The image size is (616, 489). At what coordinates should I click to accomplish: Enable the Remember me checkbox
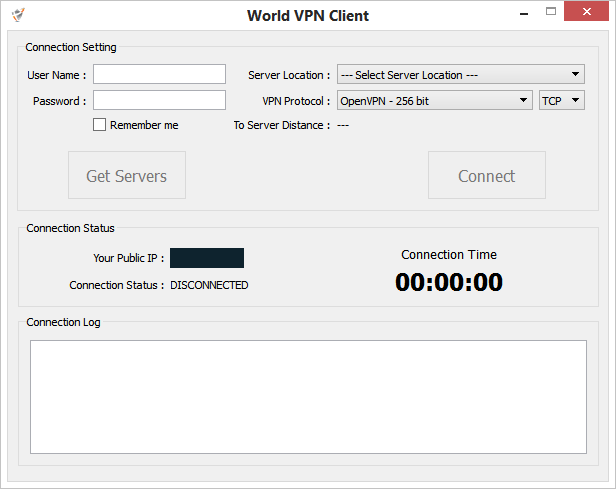coord(99,125)
